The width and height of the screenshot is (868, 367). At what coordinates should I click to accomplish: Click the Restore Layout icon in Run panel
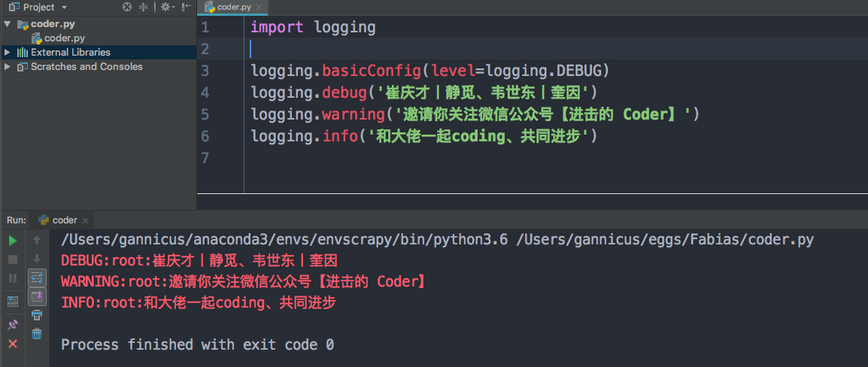click(12, 301)
